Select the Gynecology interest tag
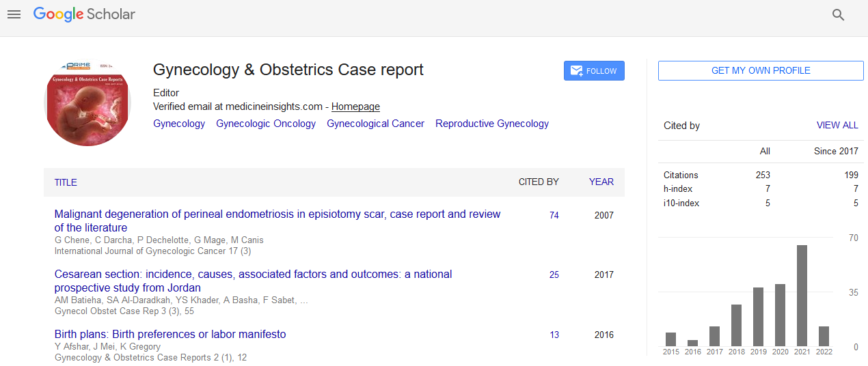The width and height of the screenshot is (868, 366). tap(179, 124)
